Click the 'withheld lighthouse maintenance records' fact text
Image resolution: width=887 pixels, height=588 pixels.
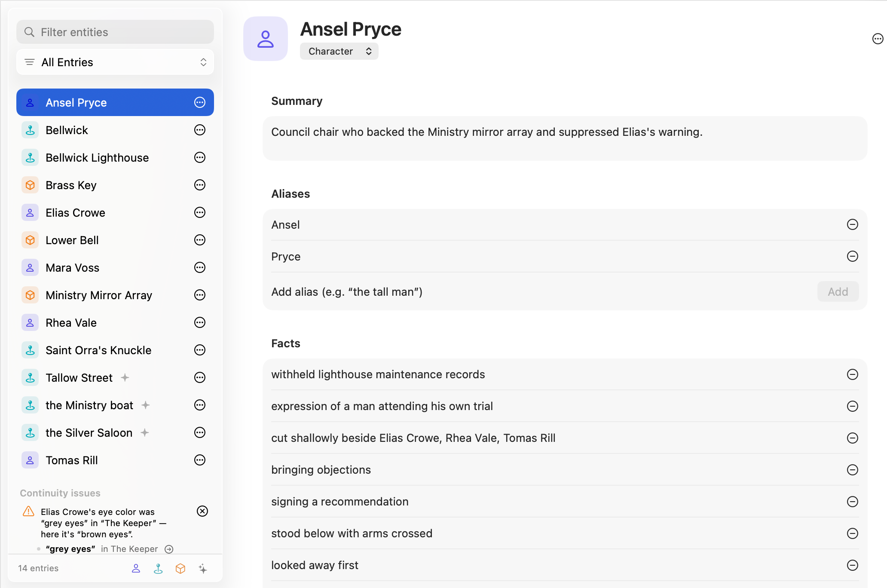click(378, 374)
